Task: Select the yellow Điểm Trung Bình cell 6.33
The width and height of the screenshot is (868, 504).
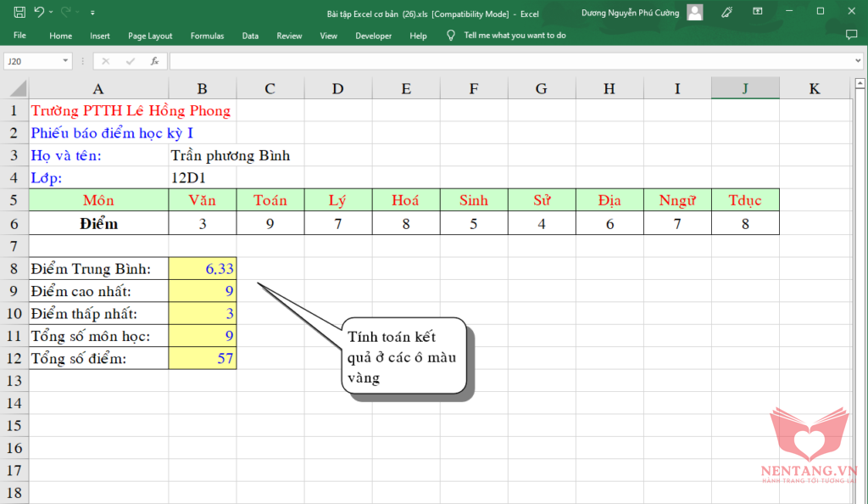Action: tap(203, 269)
